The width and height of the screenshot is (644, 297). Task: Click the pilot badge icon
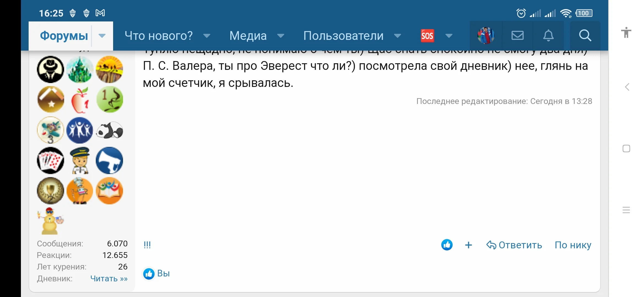click(x=80, y=161)
